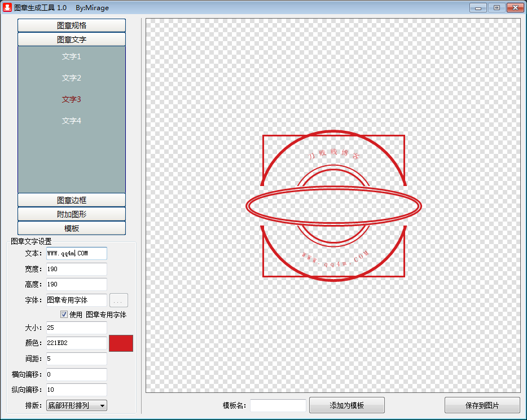Click the 文本 input field

(77, 254)
